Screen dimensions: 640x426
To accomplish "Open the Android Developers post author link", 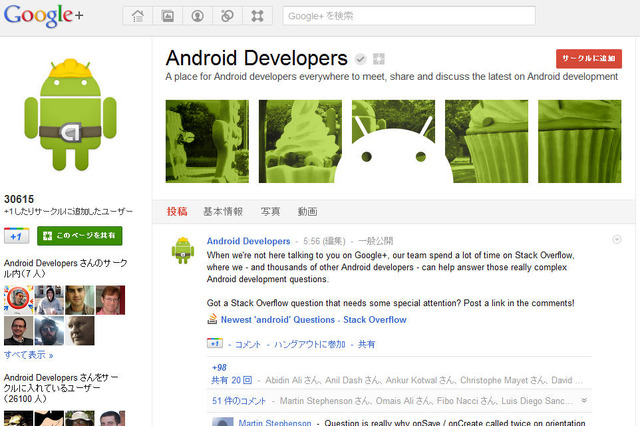I will pos(248,241).
